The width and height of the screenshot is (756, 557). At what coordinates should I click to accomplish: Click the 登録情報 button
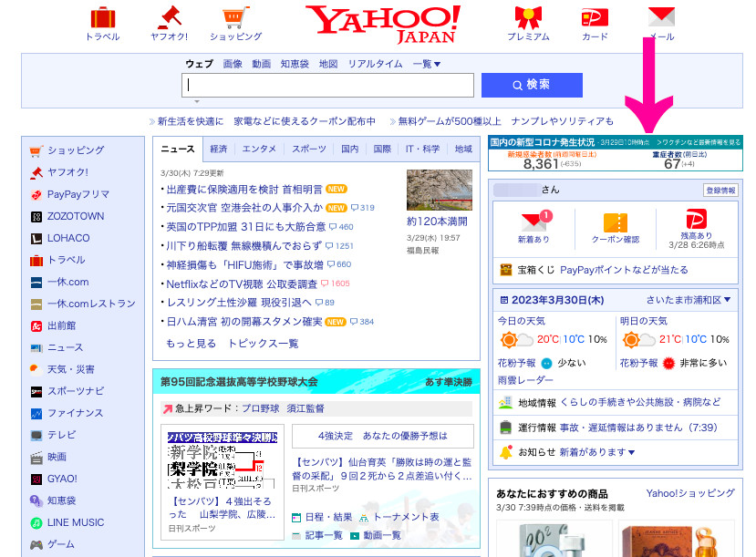point(720,191)
